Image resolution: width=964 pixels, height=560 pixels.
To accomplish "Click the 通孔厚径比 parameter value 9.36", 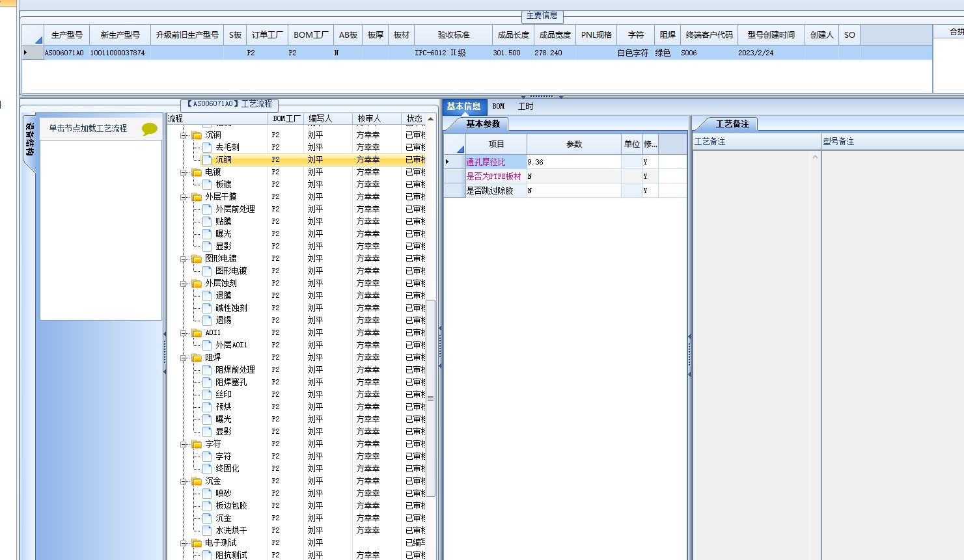I will click(x=574, y=162).
